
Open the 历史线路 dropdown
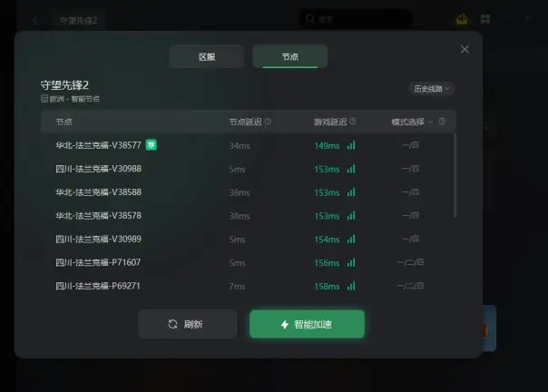pyautogui.click(x=432, y=88)
